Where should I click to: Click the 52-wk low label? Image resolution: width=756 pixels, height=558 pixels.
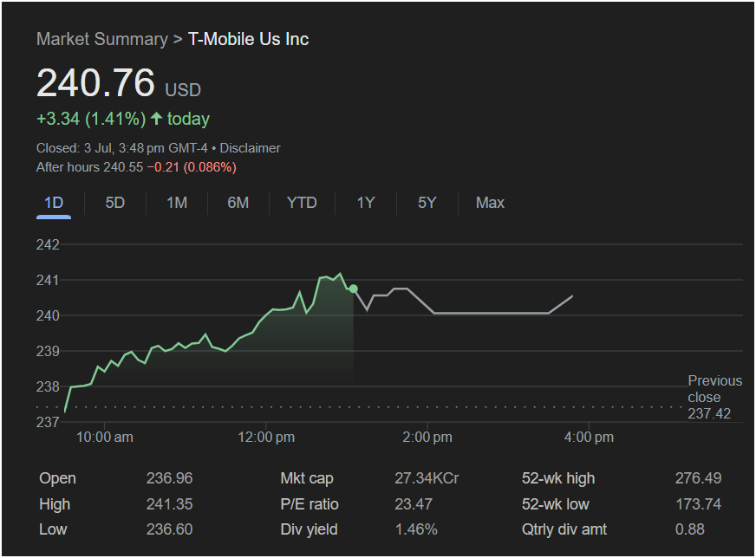point(556,504)
